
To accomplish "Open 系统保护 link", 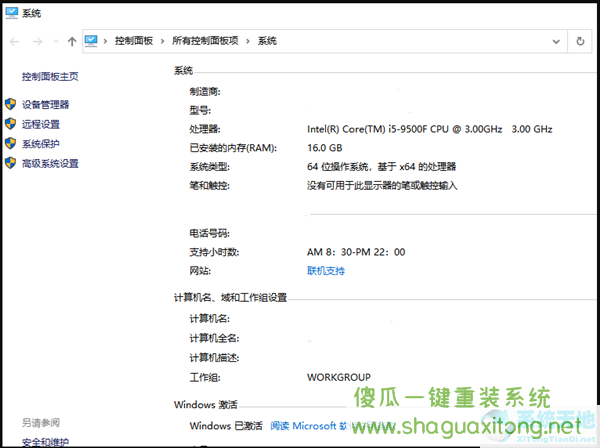I will coord(41,144).
